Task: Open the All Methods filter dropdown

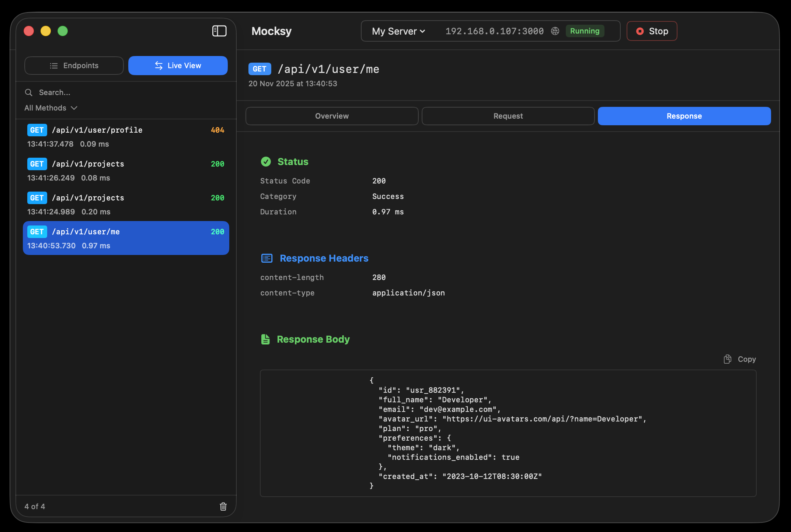Action: click(x=51, y=108)
